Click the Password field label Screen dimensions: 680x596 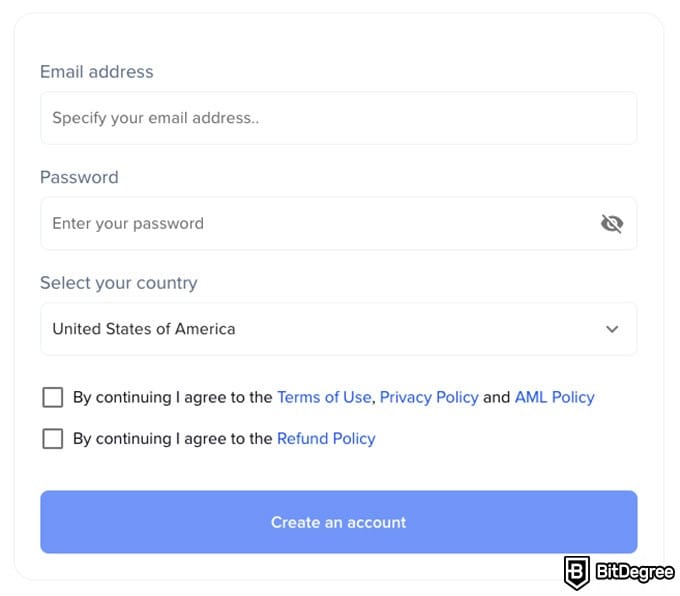[79, 177]
